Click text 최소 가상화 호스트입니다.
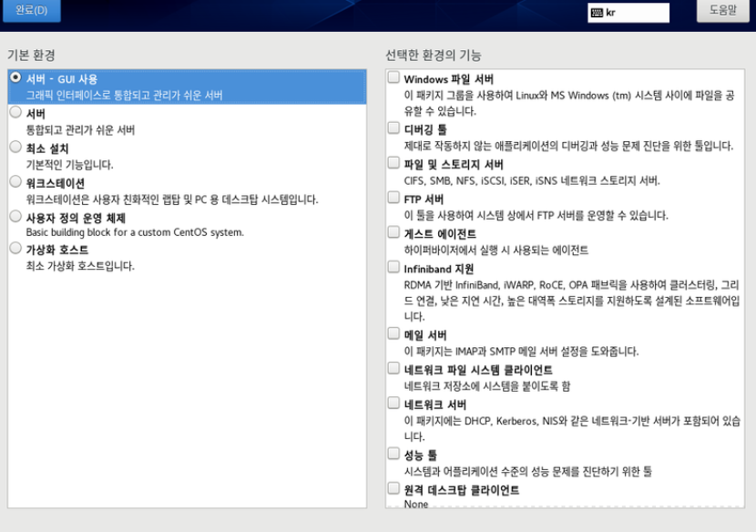756x532 pixels. [x=80, y=266]
